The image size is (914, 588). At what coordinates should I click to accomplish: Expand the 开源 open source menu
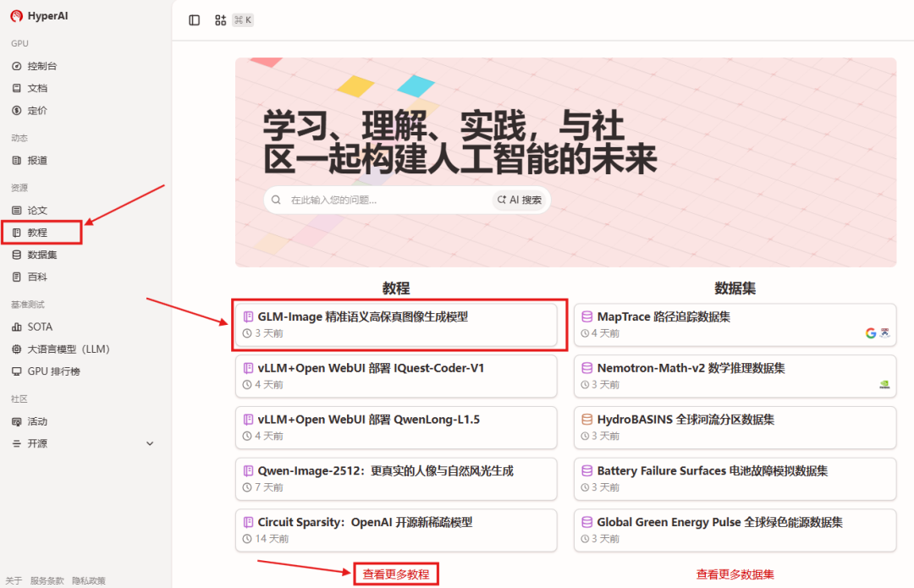[37, 443]
